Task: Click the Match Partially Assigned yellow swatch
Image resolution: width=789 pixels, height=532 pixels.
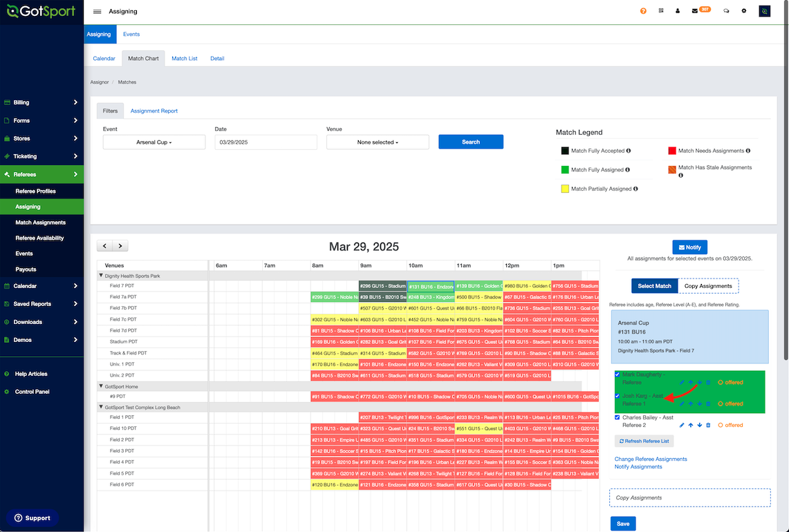Action: coord(565,189)
